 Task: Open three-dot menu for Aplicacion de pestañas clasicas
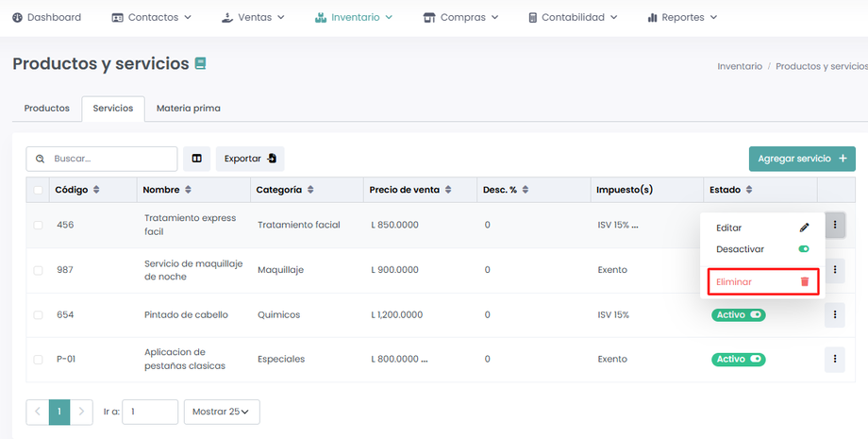(x=834, y=359)
